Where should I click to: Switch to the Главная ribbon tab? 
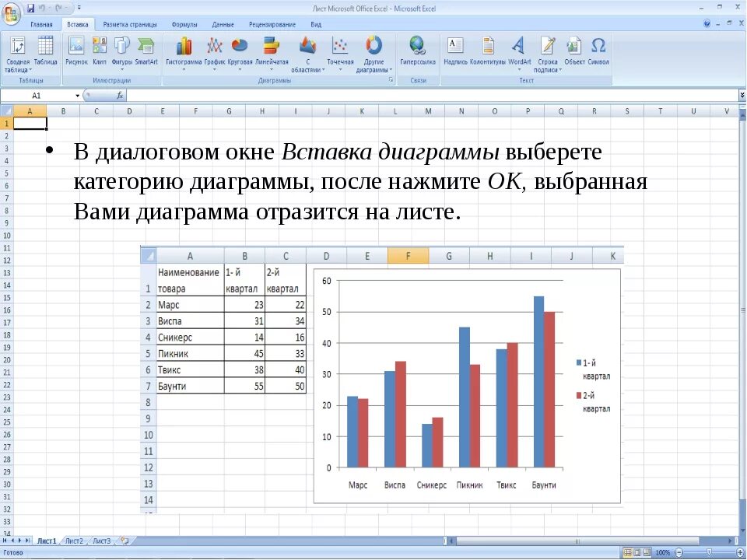(41, 24)
